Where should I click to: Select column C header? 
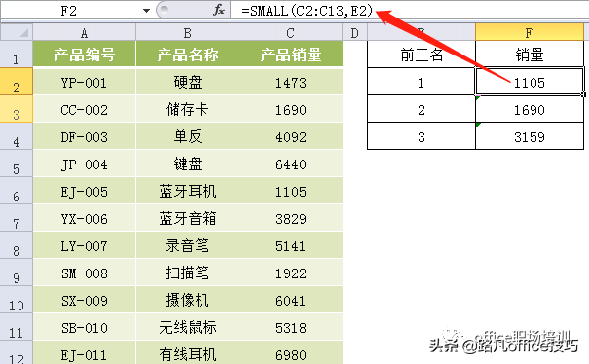pos(291,33)
